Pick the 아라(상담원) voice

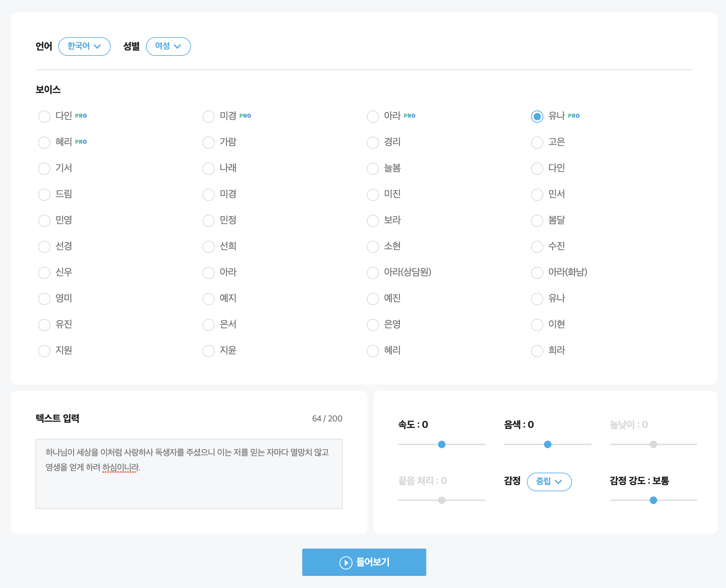point(373,273)
